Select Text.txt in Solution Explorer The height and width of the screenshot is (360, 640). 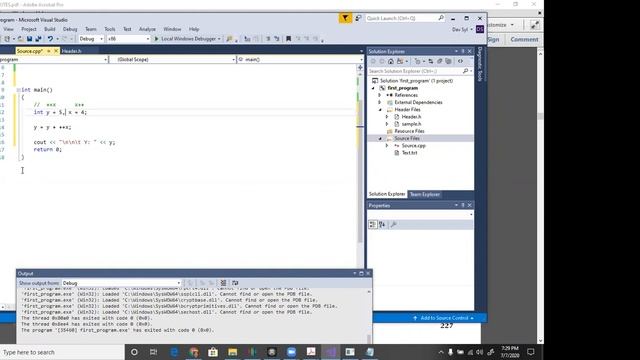(409, 153)
